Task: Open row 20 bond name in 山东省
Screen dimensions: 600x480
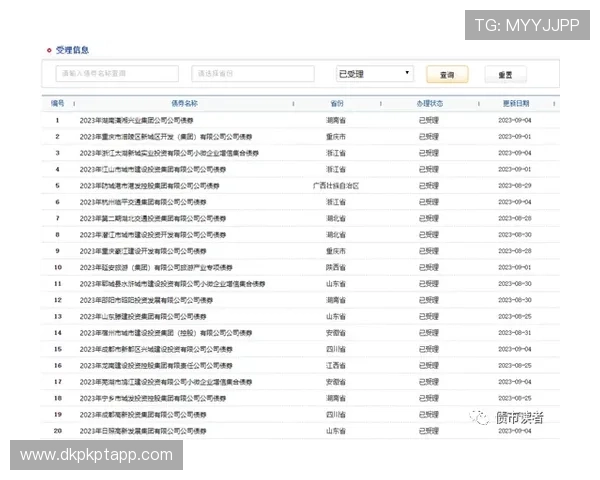Action: coord(143,431)
